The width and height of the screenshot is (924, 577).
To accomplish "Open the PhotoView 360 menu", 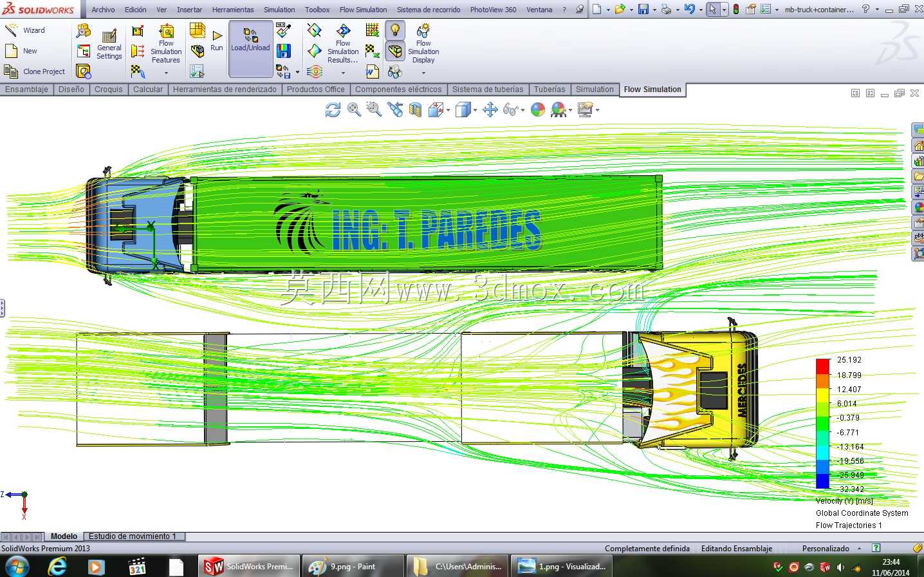I will [493, 10].
